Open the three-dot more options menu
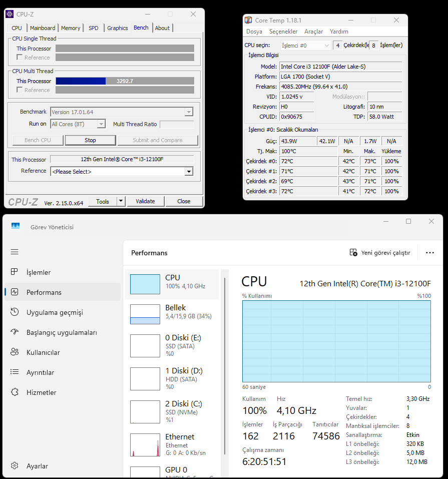This screenshot has width=448, height=479. coord(430,253)
